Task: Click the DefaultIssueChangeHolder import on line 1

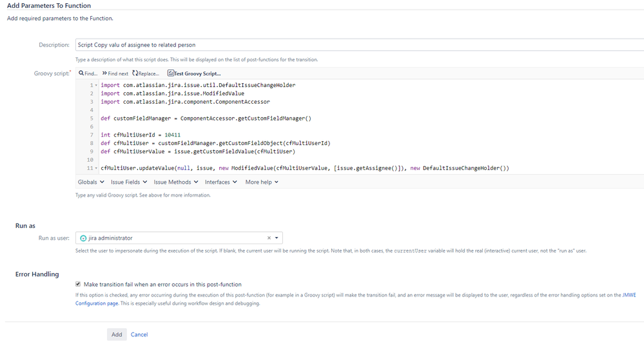Action: coord(198,85)
